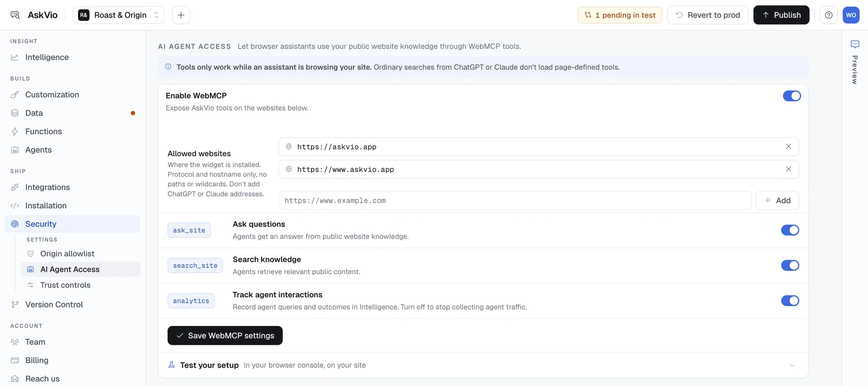Click the Customization brush icon
The height and width of the screenshot is (386, 868).
[15, 95]
